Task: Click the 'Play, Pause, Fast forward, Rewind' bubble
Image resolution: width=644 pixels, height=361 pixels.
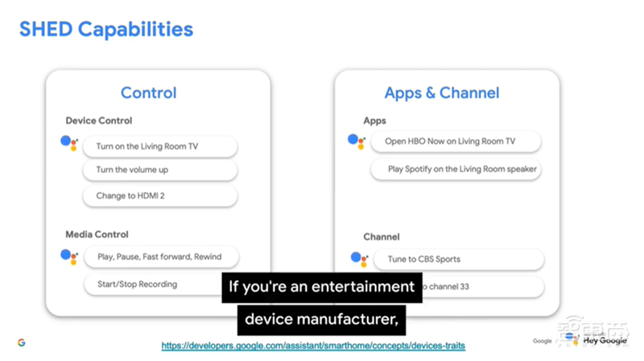Action: 161,257
